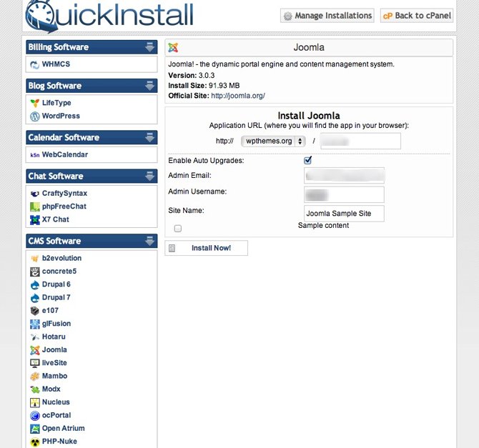The width and height of the screenshot is (479, 448).
Task: Click the Open Atrium icon
Action: tap(34, 429)
